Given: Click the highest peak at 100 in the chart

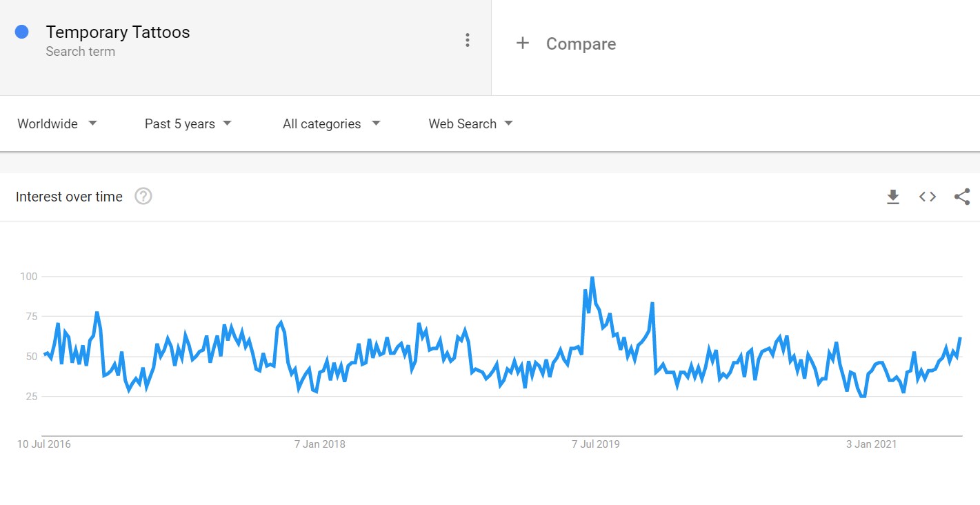Looking at the screenshot, I should 592,277.
